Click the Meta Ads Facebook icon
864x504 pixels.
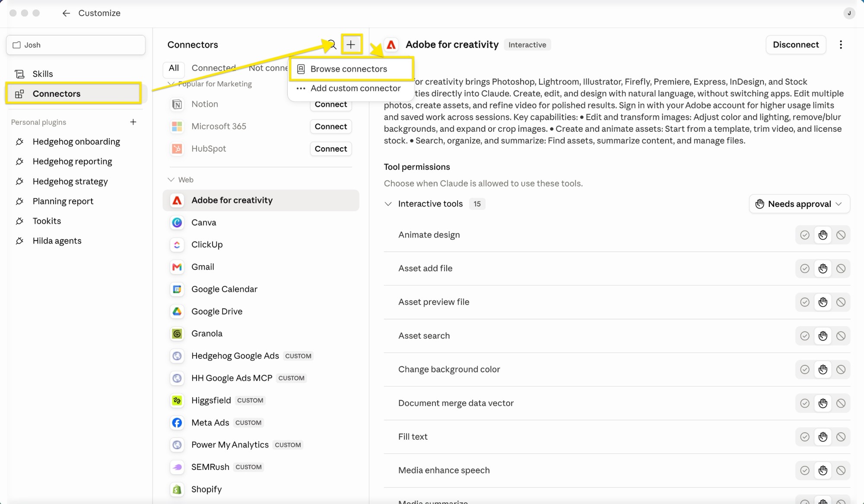tap(177, 423)
